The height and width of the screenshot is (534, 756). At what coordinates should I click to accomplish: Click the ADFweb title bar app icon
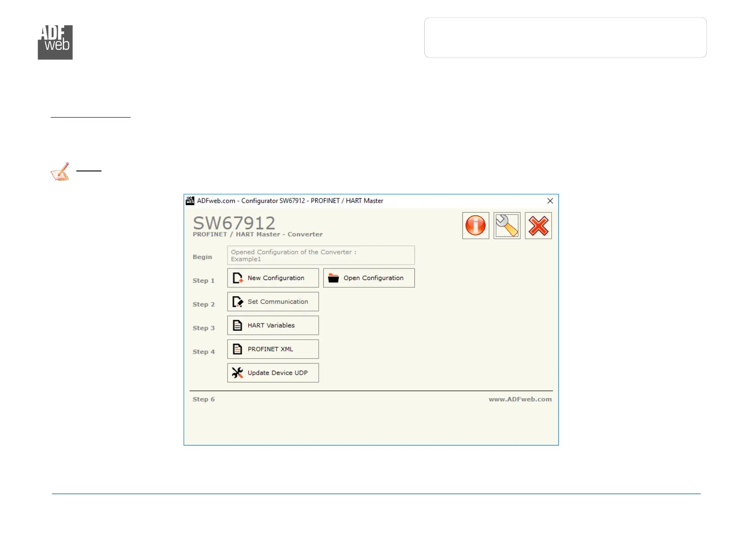tap(190, 201)
